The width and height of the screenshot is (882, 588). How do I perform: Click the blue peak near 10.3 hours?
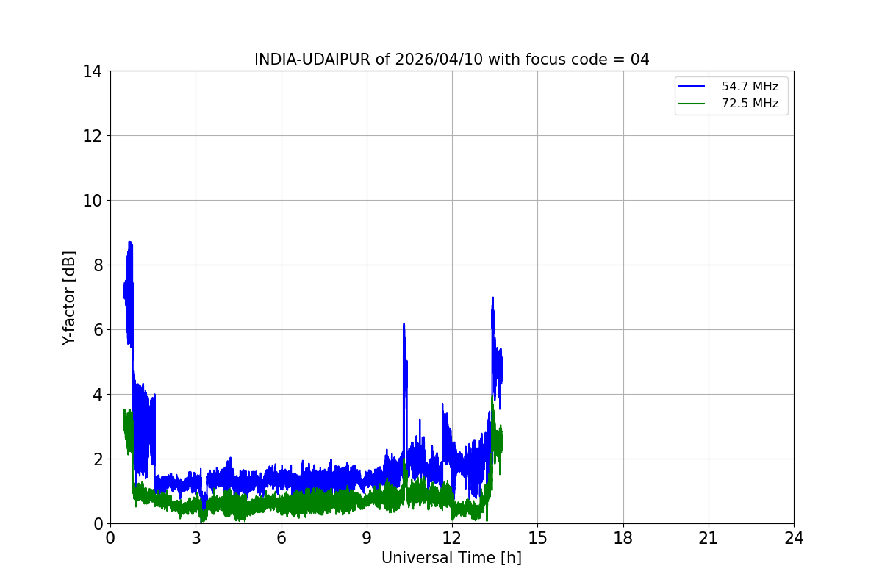(x=404, y=324)
